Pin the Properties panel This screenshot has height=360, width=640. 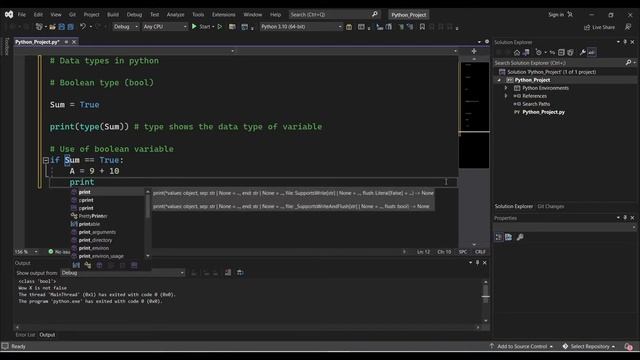click(625, 218)
